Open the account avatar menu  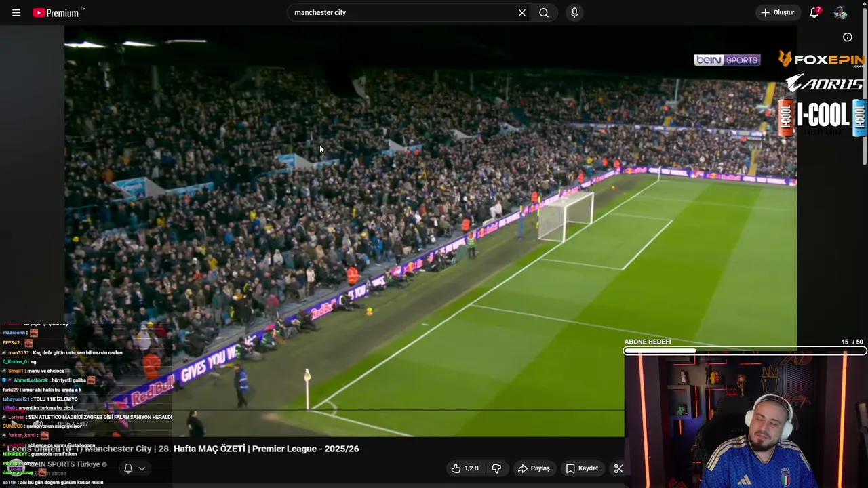[840, 13]
